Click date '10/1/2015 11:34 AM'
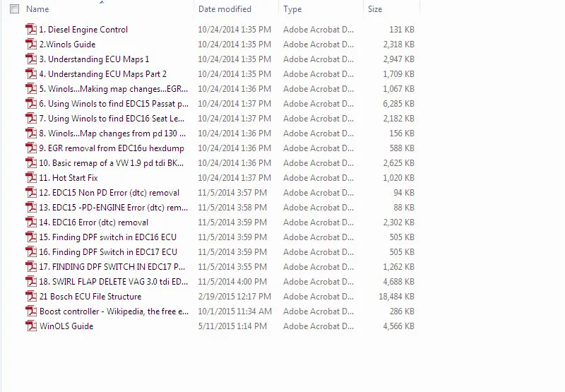This screenshot has width=565, height=392. click(x=235, y=311)
